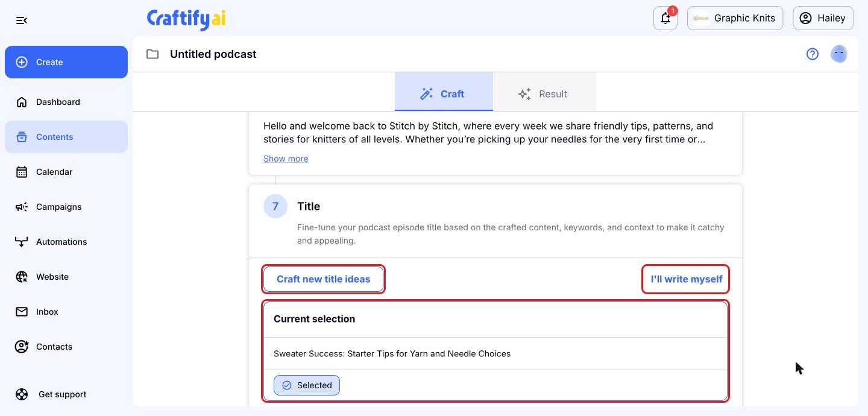The height and width of the screenshot is (416, 868).
Task: Click the Automations flow icon
Action: pos(22,242)
